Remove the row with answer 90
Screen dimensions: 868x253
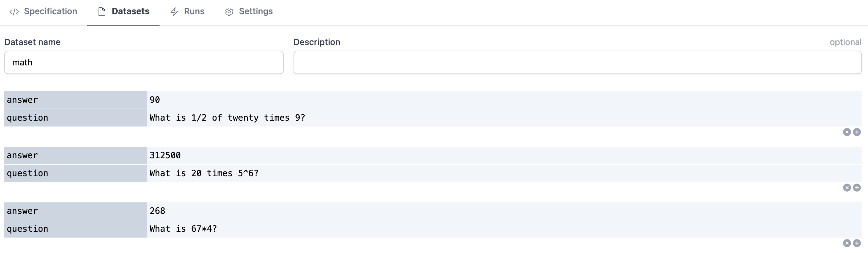pyautogui.click(x=847, y=132)
